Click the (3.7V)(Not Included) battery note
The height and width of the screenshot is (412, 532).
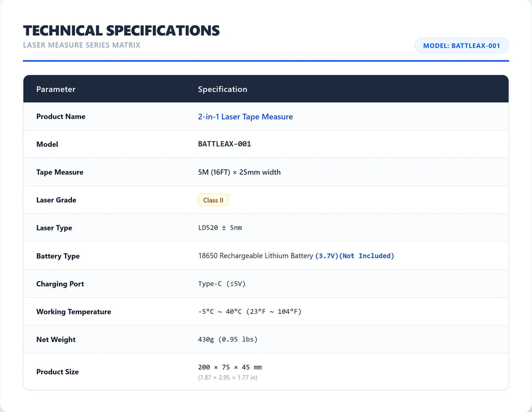click(x=355, y=256)
